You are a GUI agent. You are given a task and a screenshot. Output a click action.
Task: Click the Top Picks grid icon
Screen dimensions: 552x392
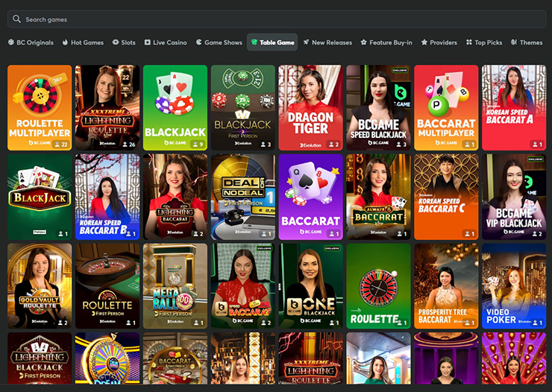click(x=469, y=42)
